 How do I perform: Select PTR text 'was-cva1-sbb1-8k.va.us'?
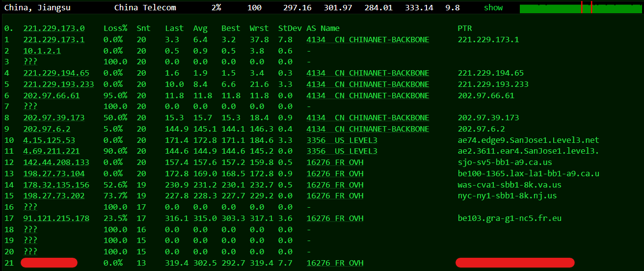510,185
